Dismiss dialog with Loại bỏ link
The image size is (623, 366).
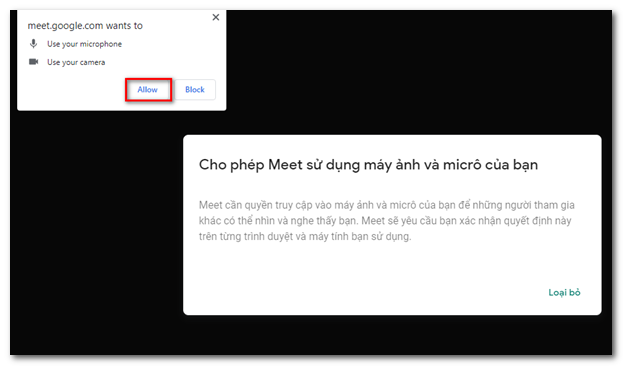click(564, 292)
